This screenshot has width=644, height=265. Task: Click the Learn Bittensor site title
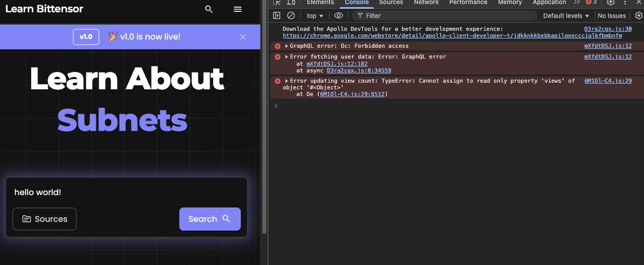(x=44, y=9)
